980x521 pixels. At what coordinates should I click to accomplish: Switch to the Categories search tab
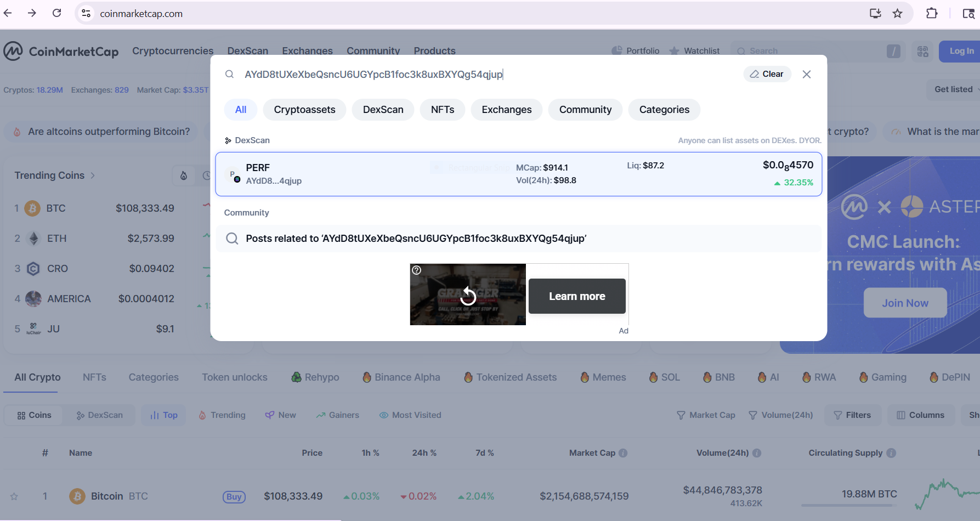[664, 110]
